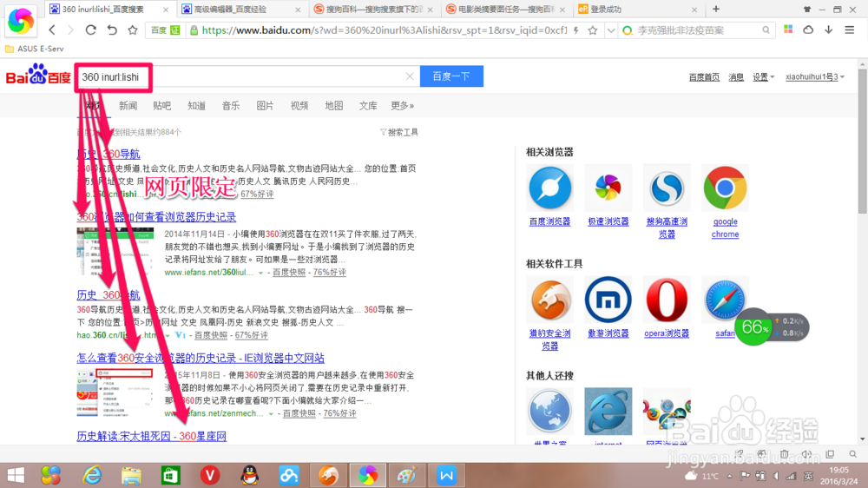This screenshot has height=488, width=868.
Task: Open ASUS E-Serv bookmark folder
Action: click(35, 49)
